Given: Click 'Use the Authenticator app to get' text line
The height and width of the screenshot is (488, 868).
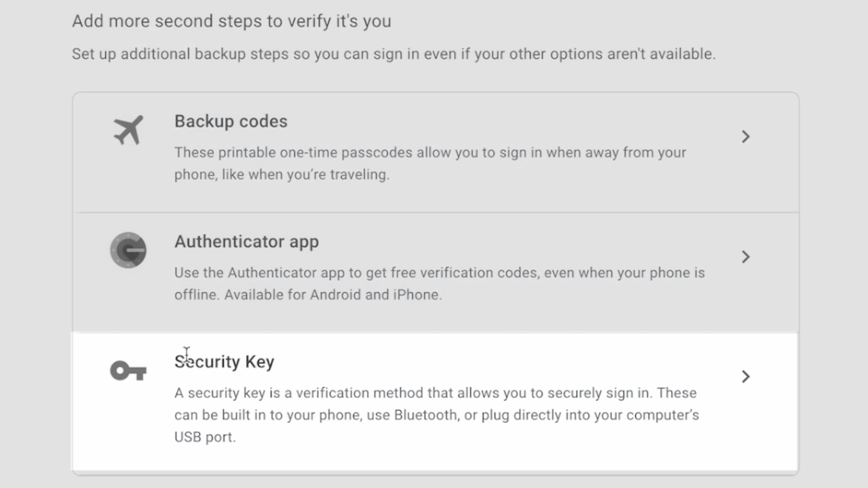Looking at the screenshot, I should [x=439, y=273].
